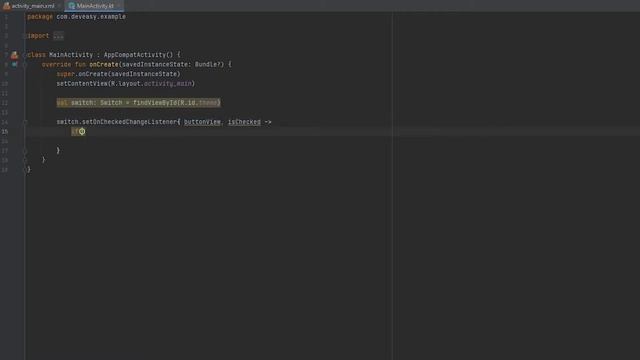The image size is (640, 360).
Task: Click the 'package' keyword
Action: [x=40, y=17]
